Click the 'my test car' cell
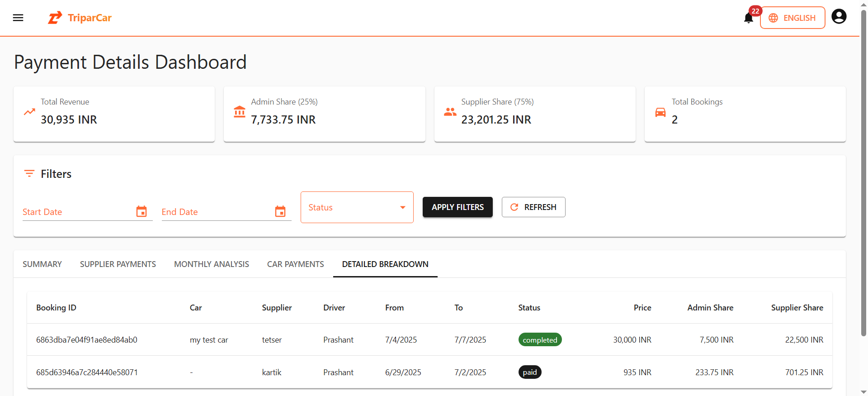 [x=209, y=340]
